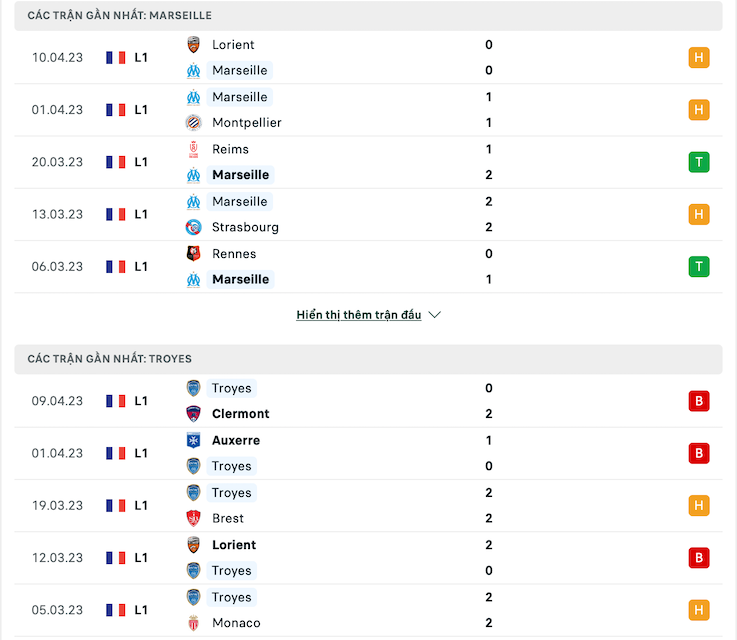
Task: Click the Rennes club crest icon
Action: point(193,254)
